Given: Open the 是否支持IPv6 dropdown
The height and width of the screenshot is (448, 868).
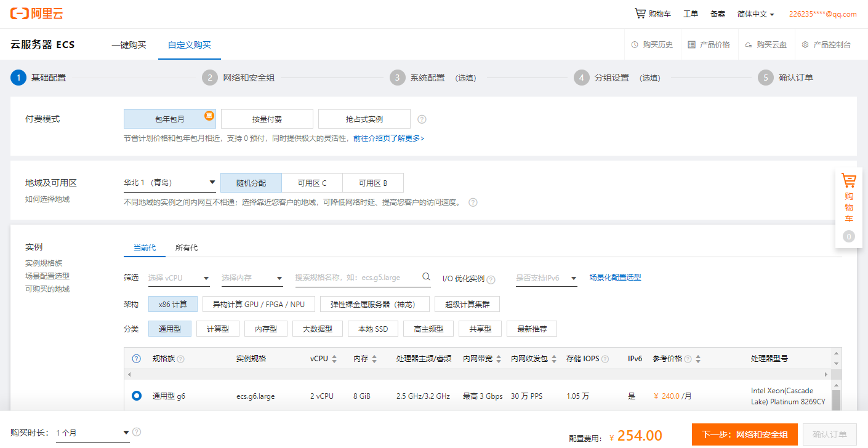Looking at the screenshot, I should tap(547, 278).
